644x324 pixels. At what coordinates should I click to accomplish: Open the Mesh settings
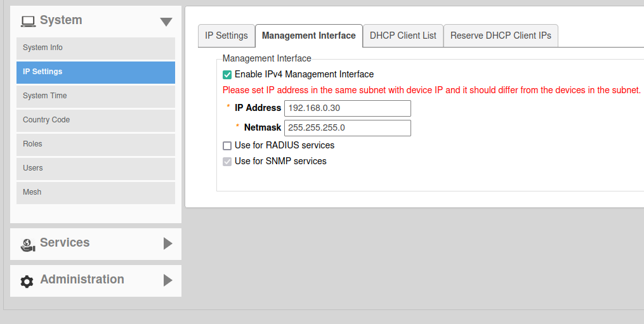click(x=96, y=193)
